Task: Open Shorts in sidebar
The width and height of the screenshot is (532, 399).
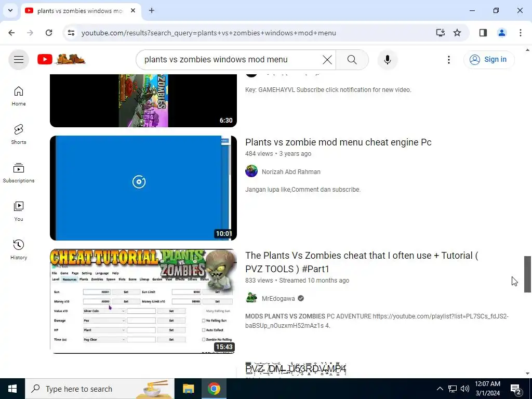Action: pyautogui.click(x=19, y=135)
